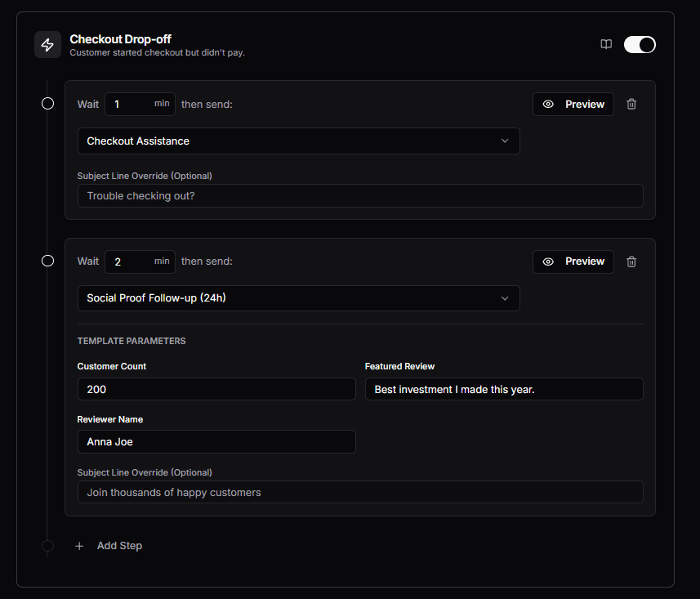Click the plus icon next to Add Step
Screen dimensions: 700x599
(78, 545)
